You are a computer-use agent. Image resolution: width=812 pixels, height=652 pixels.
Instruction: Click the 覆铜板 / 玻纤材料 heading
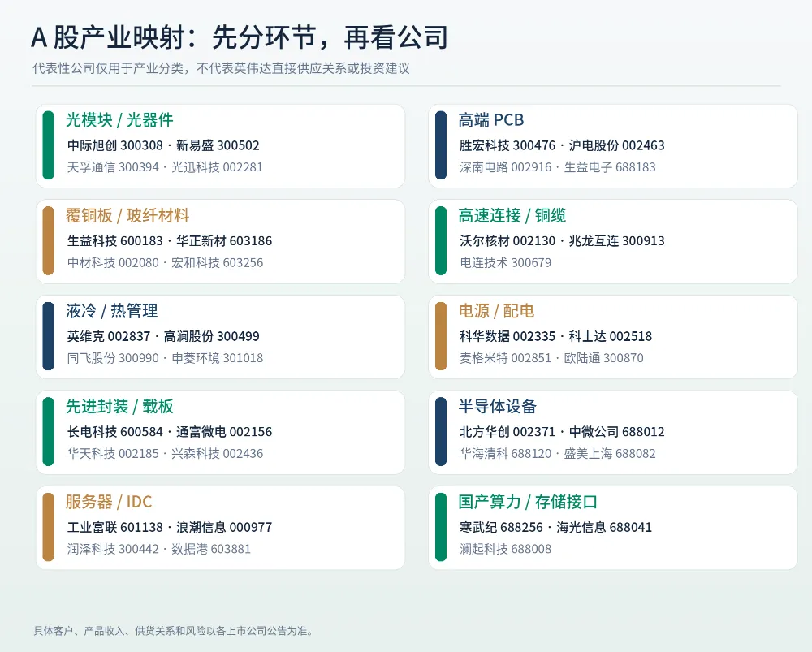[x=127, y=215]
